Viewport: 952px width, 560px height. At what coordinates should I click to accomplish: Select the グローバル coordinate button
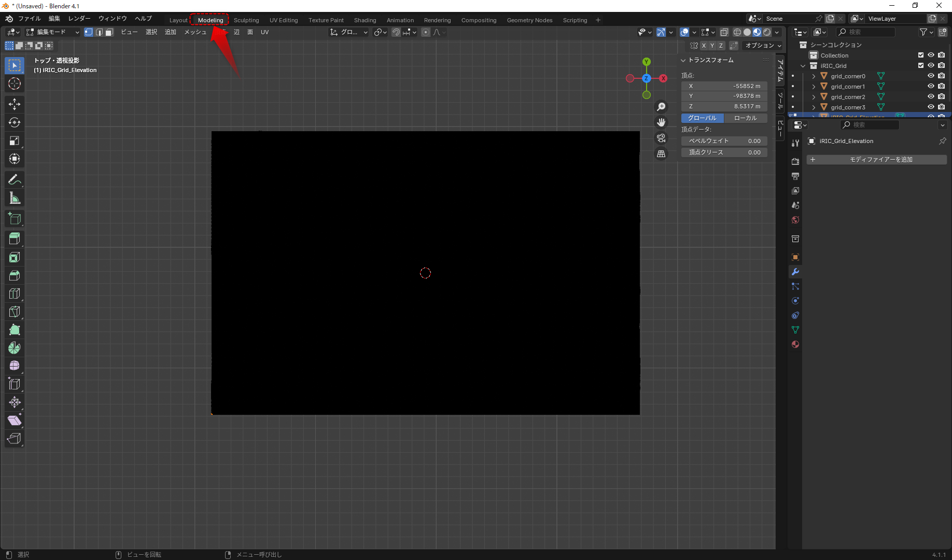click(703, 118)
